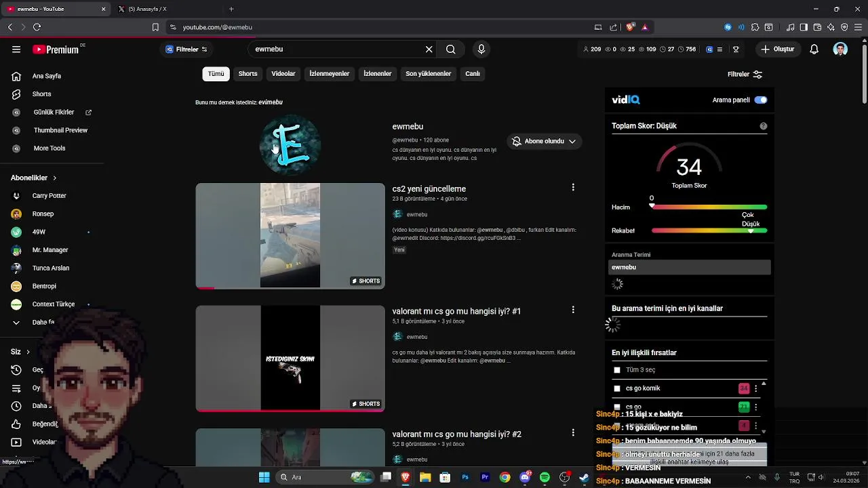
Task: Open options menu for cs go komik keyword
Action: pyautogui.click(x=755, y=388)
